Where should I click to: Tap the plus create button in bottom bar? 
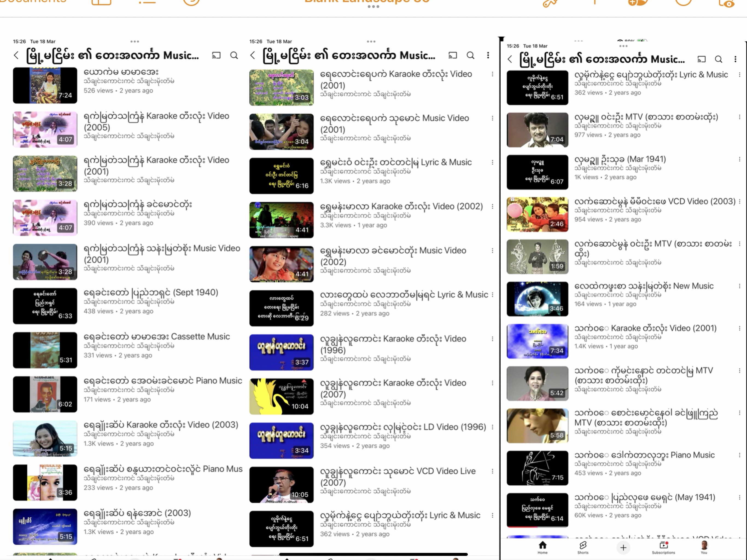coord(623,547)
